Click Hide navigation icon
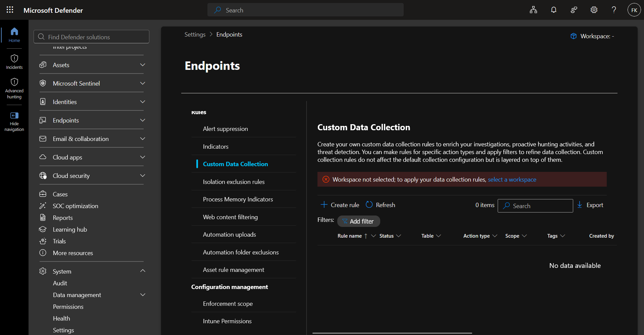Screen dimensions: 644x335 pos(14,115)
